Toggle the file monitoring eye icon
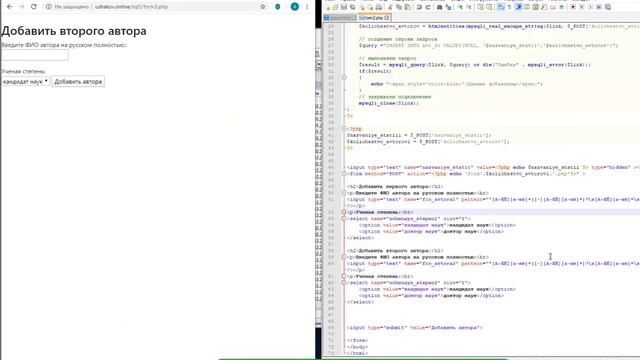This screenshot has width=640, height=360. coord(562,7)
